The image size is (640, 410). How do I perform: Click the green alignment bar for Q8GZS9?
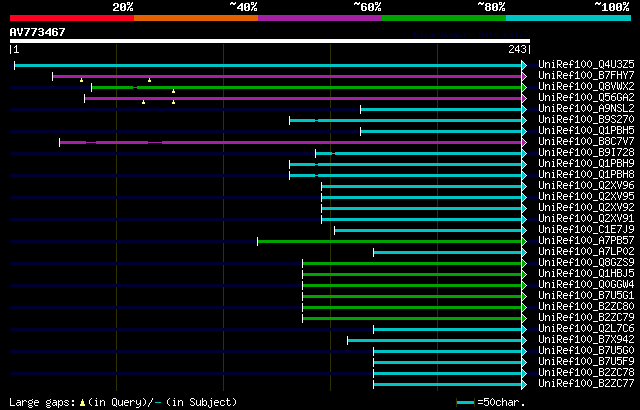coord(412,264)
